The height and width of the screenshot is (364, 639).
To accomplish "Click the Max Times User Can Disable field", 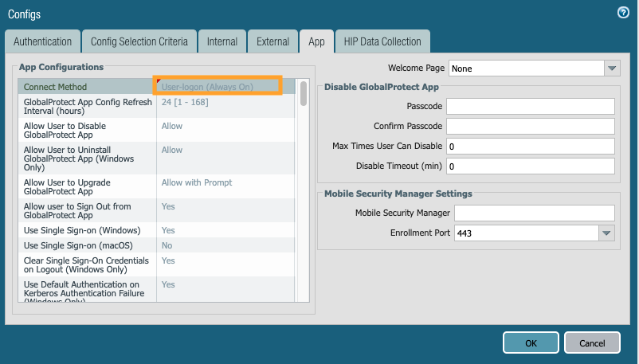I will point(530,147).
